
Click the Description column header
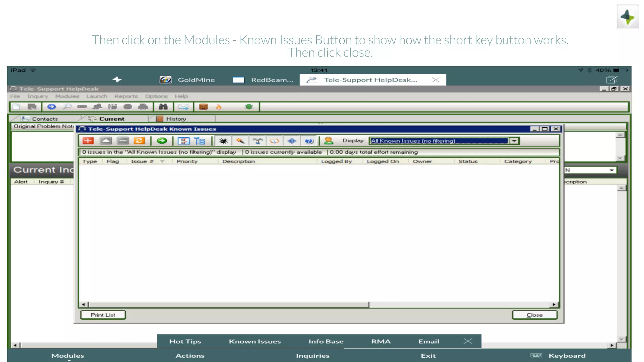click(x=238, y=161)
